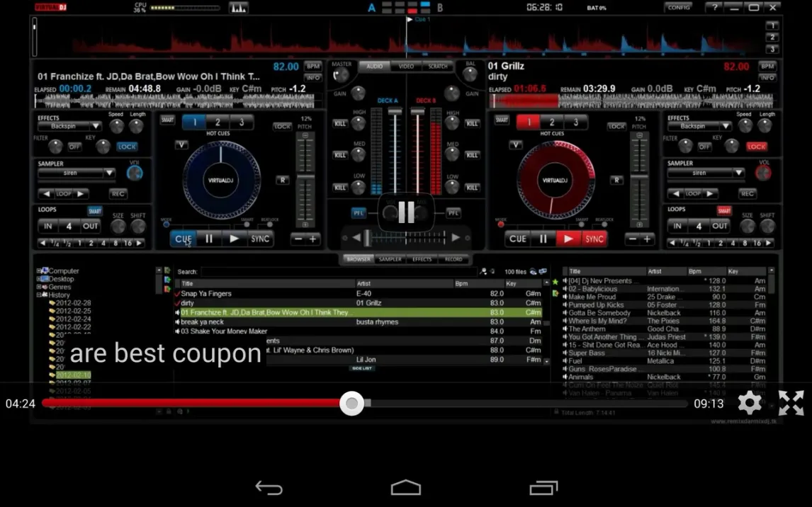Switch to the SAMPLER tab
The height and width of the screenshot is (507, 812).
390,259
